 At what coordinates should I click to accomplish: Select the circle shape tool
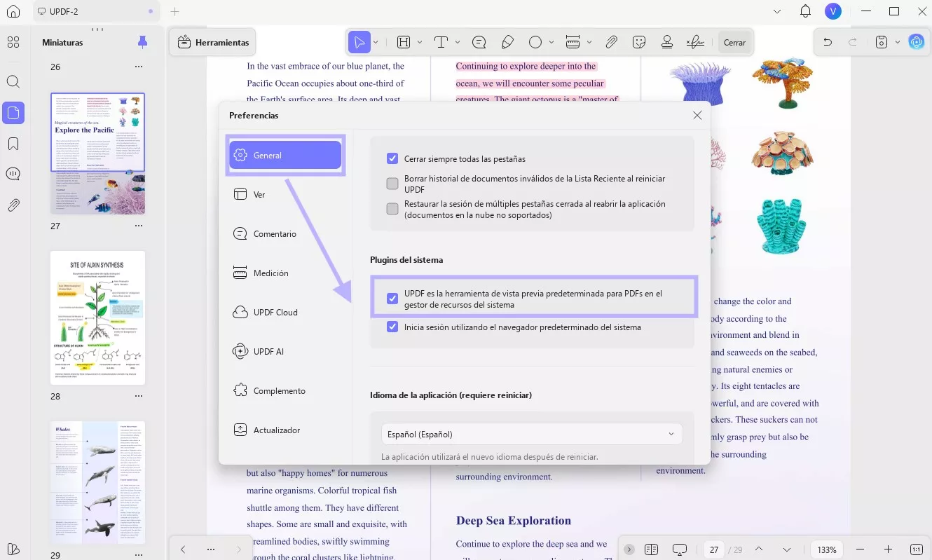pyautogui.click(x=535, y=43)
